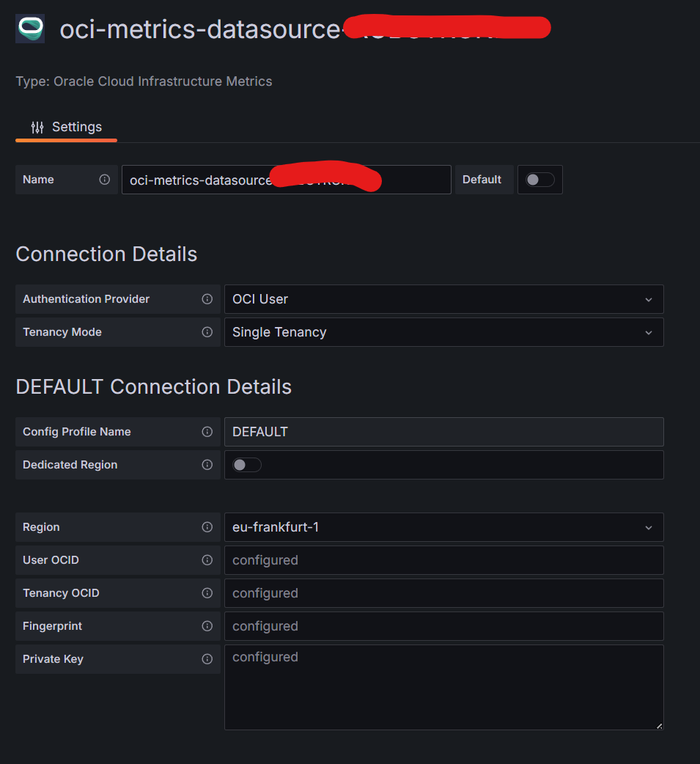Click the Config Profile Name info icon
This screenshot has height=764, width=700.
(207, 432)
